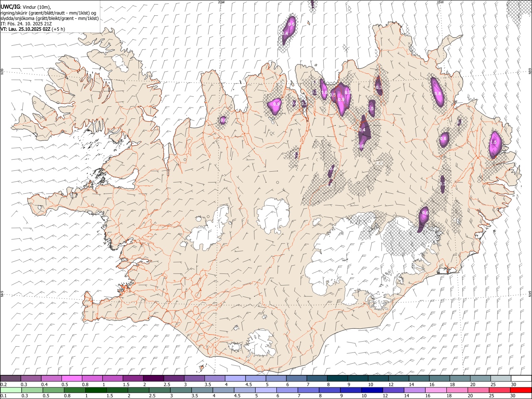Pick the slate blue 6 swatch in snow scale
The height and width of the screenshot is (399, 532).
coord(297,378)
